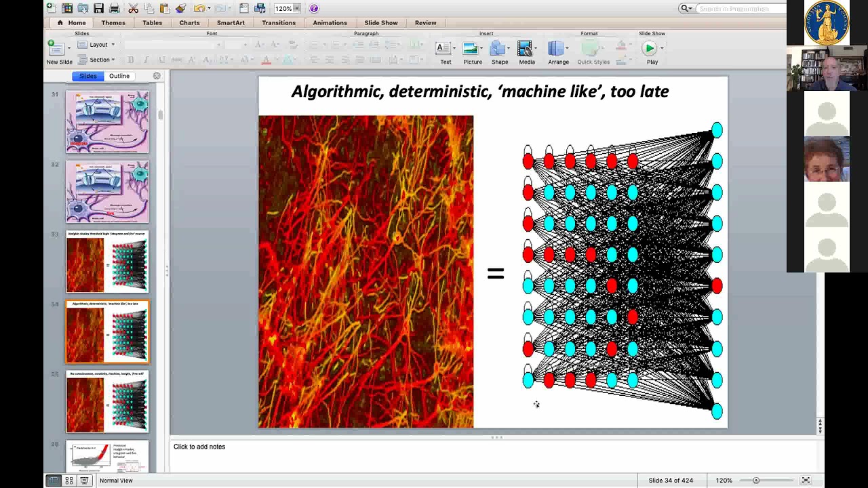Open the Themes ribbon tab
The height and width of the screenshot is (488, 868).
point(113,23)
